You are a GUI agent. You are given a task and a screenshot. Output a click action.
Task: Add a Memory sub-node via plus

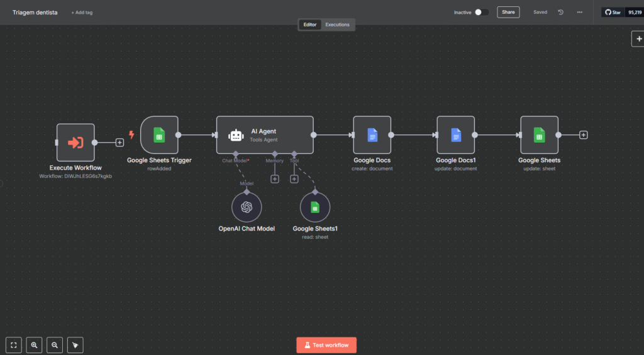pyautogui.click(x=275, y=179)
